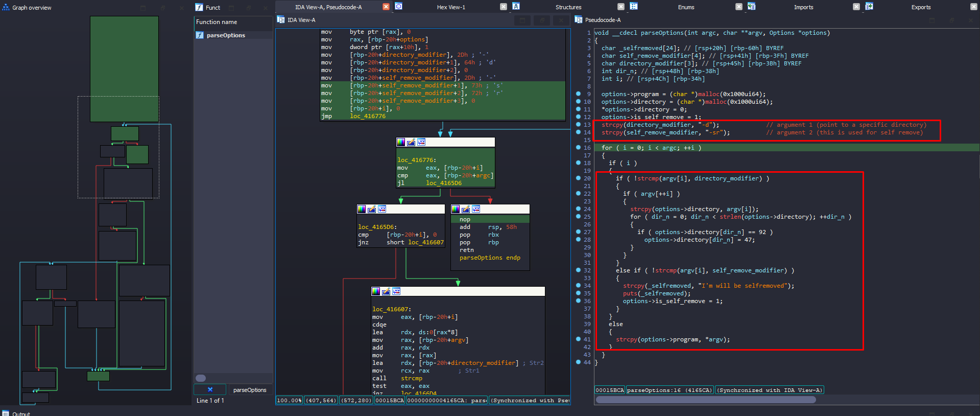Follow the loc_416776 target in the jmp instruction

pyautogui.click(x=368, y=116)
